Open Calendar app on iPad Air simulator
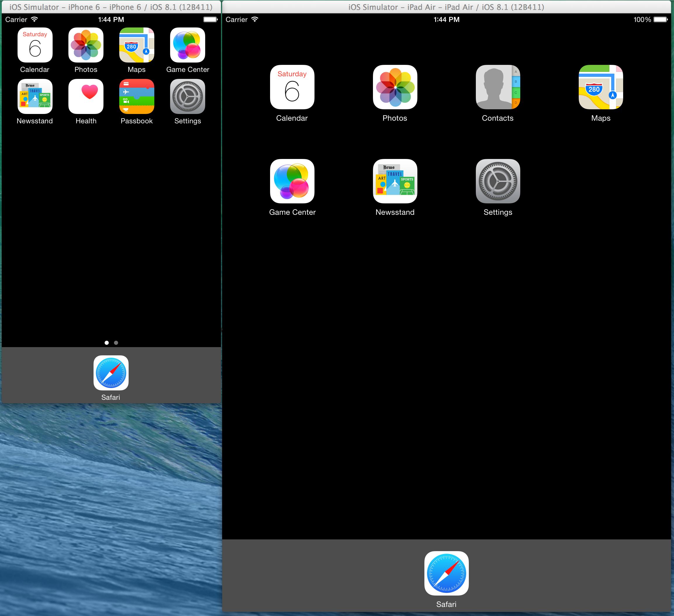This screenshot has width=674, height=616. (292, 87)
